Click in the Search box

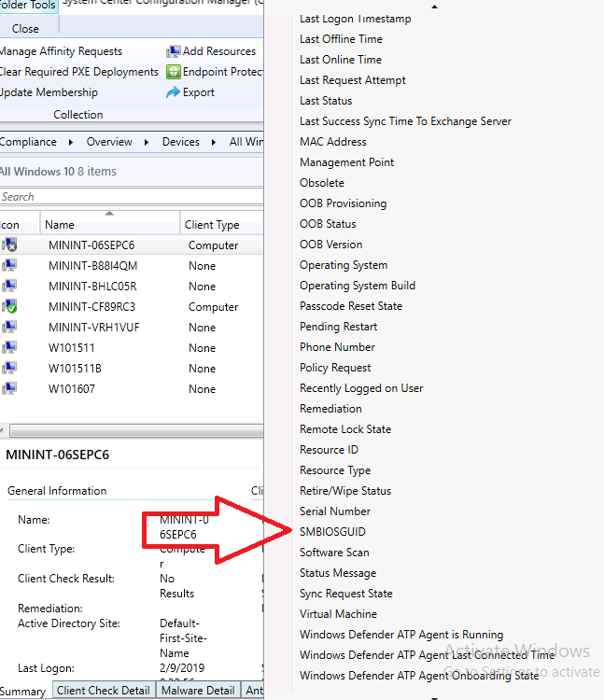tap(132, 197)
